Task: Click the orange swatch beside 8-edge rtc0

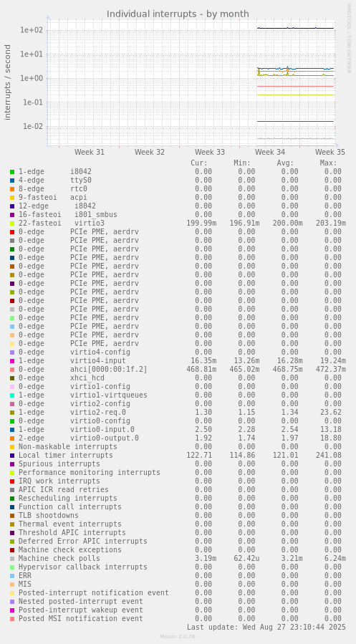Action: [x=12, y=189]
